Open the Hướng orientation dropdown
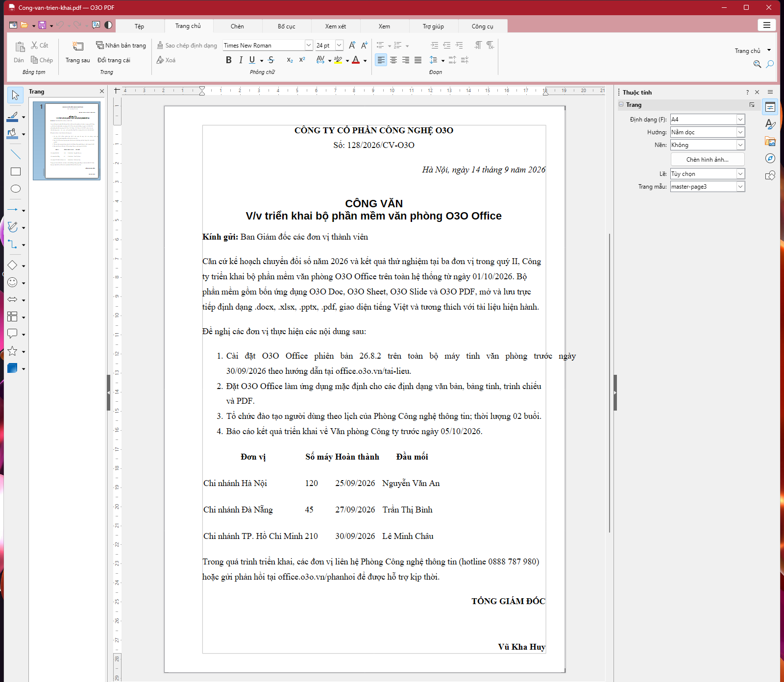The image size is (784, 682). [740, 132]
